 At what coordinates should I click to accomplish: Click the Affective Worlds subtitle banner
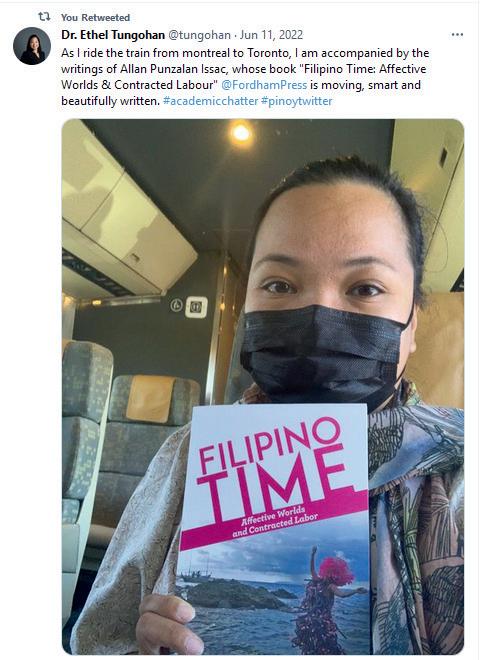click(274, 521)
